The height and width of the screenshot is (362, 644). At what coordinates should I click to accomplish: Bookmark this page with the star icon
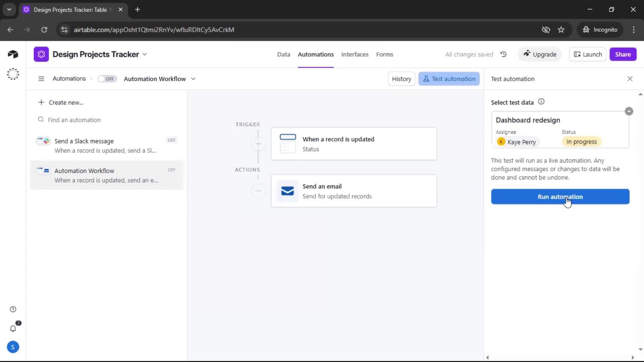pos(561,30)
